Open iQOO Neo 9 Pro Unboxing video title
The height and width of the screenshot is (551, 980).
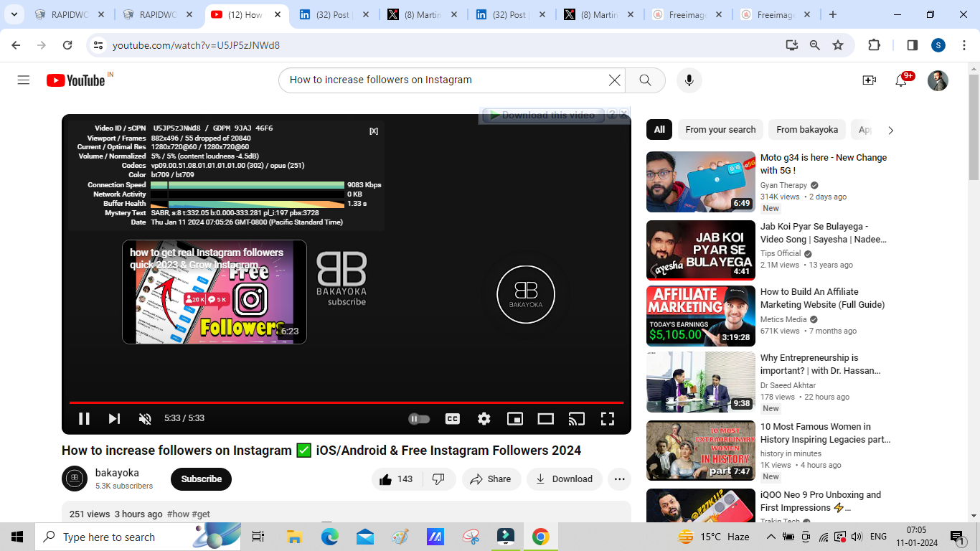pyautogui.click(x=821, y=501)
